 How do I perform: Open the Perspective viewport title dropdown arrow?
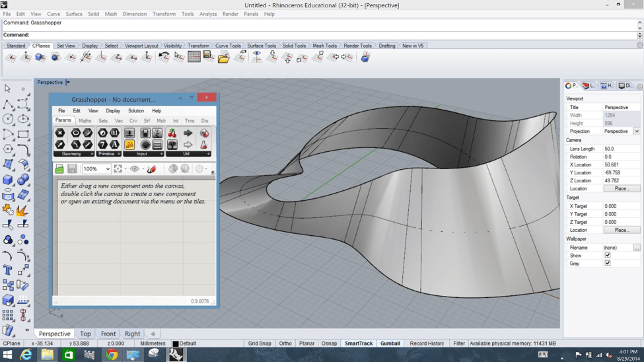(x=68, y=82)
